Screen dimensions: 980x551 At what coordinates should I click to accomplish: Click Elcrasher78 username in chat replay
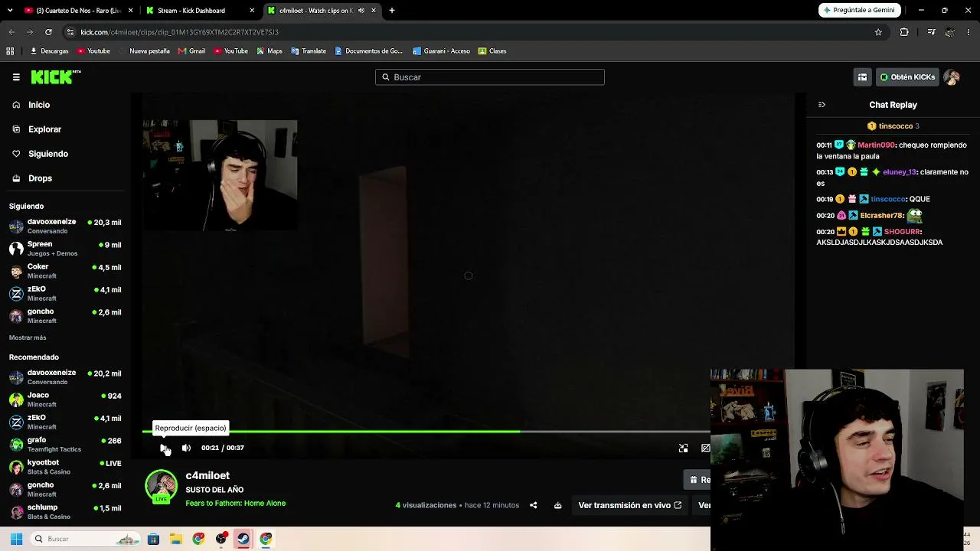tap(881, 216)
